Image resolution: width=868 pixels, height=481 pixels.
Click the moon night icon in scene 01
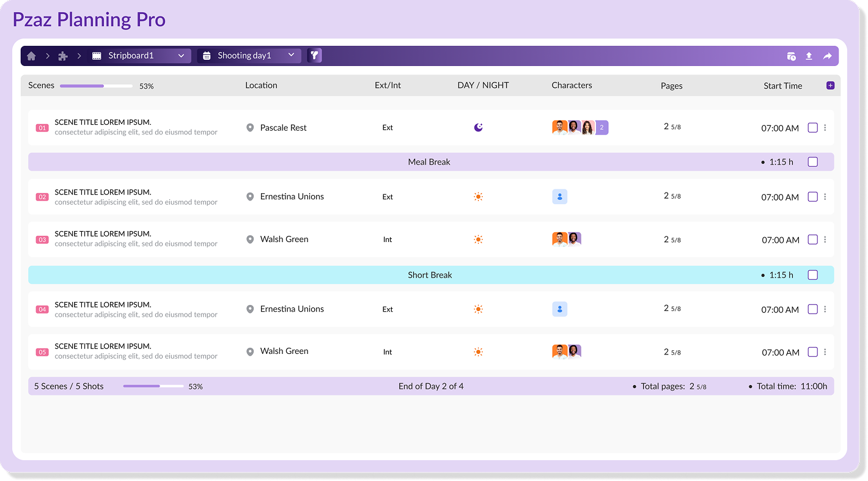click(478, 127)
